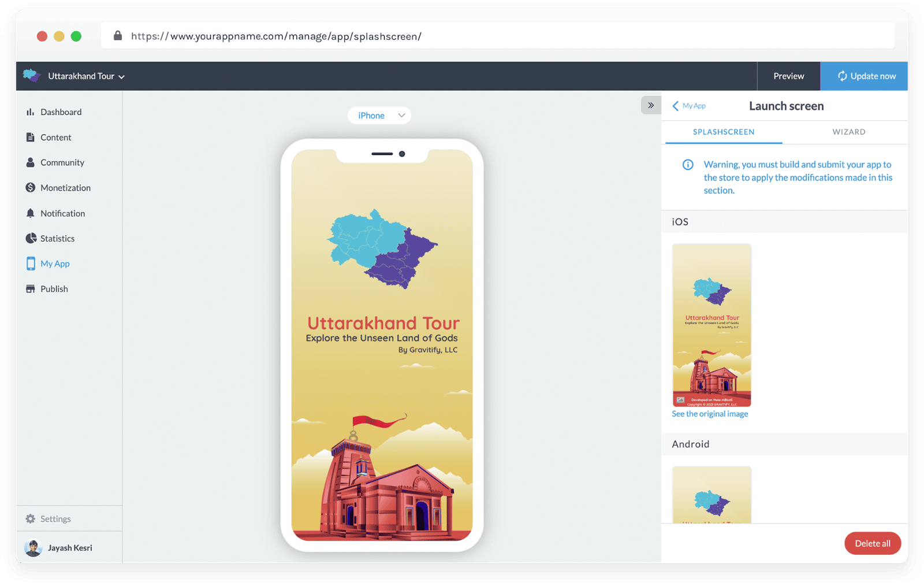Switch to the Wizard tab
924x586 pixels.
pyautogui.click(x=848, y=132)
